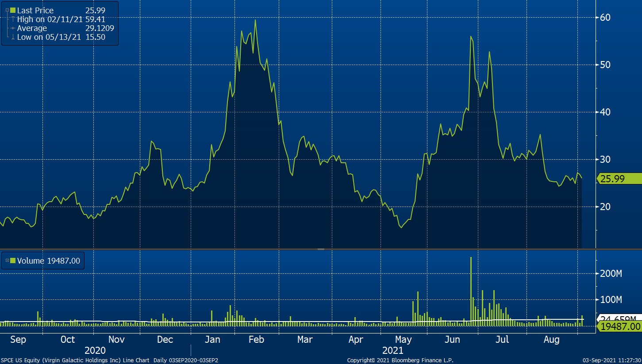
Task: Click the Jun month label
Action: coord(452,340)
